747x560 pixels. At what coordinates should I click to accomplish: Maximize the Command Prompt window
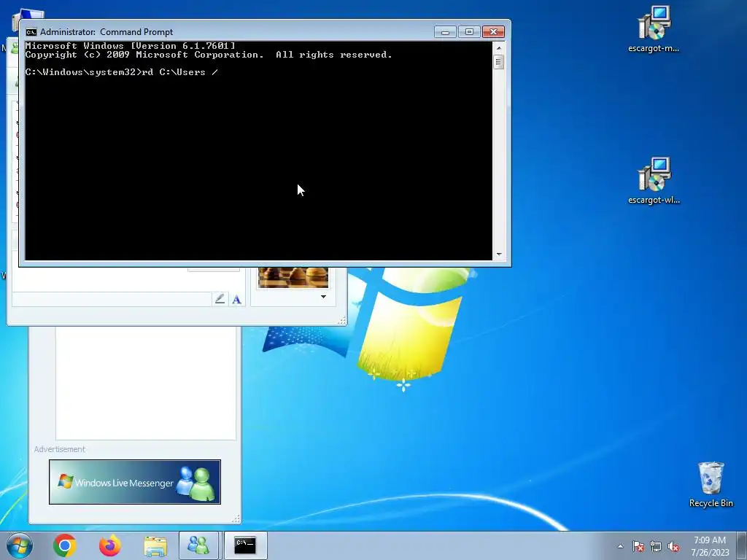pyautogui.click(x=469, y=32)
